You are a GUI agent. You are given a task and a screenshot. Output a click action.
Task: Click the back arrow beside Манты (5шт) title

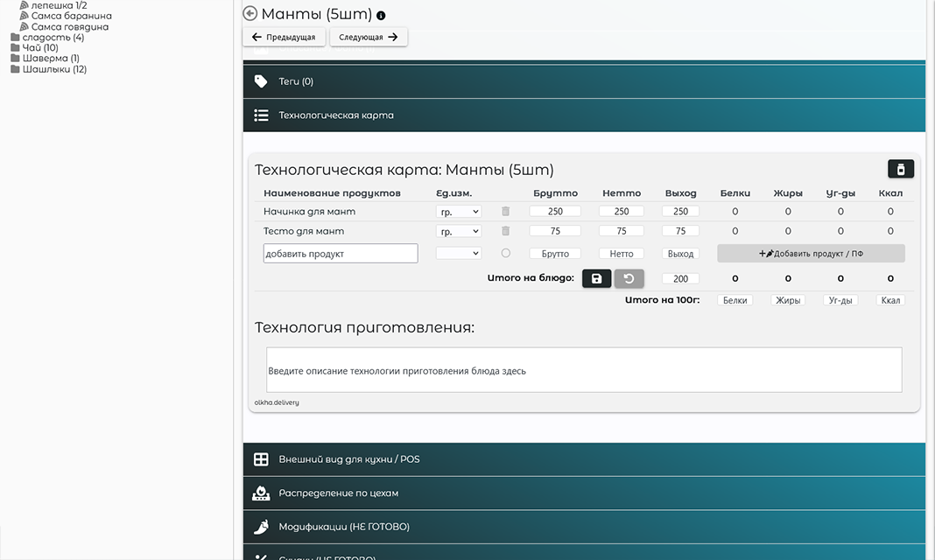250,14
